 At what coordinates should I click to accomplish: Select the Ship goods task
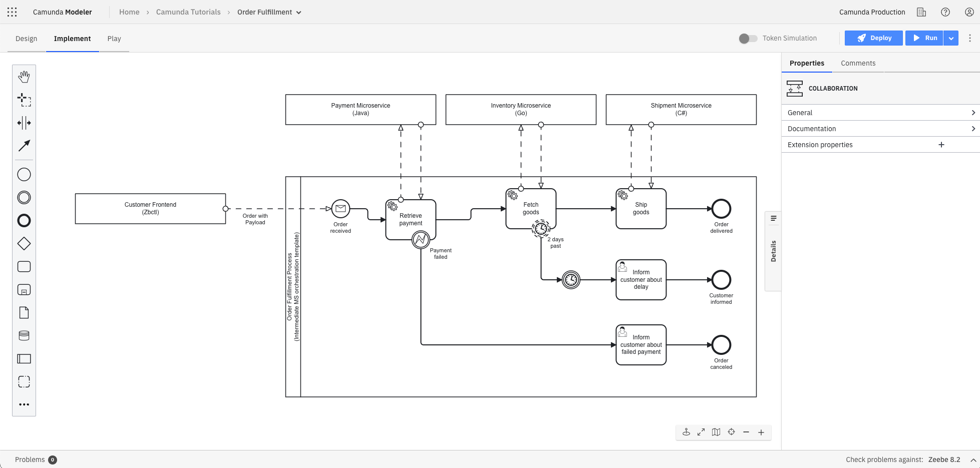point(641,208)
